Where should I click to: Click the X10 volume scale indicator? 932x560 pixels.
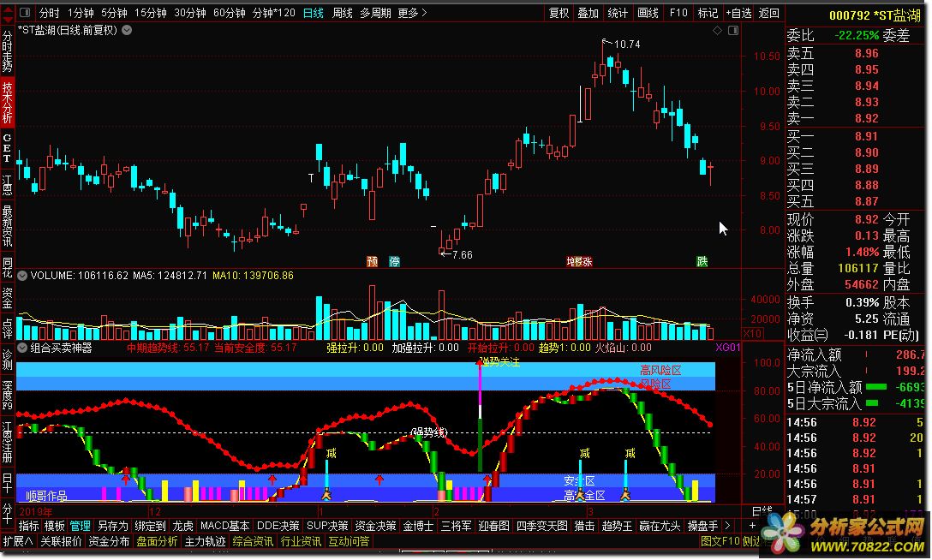tap(752, 333)
